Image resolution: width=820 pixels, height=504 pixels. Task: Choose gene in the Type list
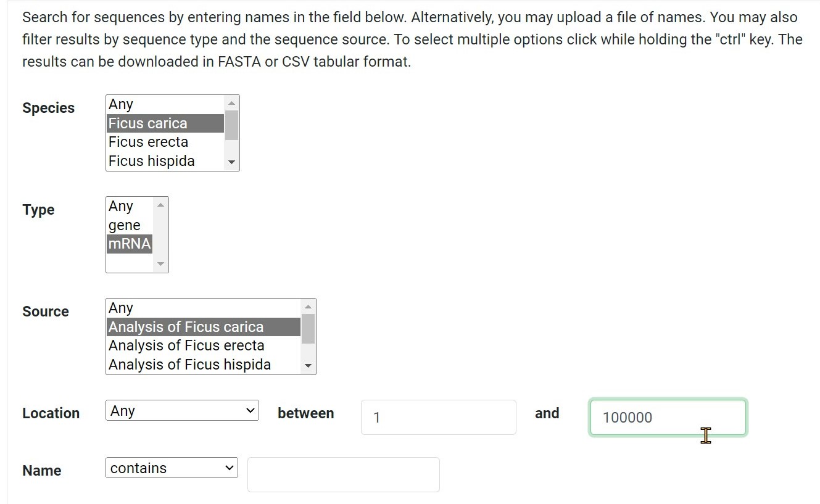pos(129,225)
